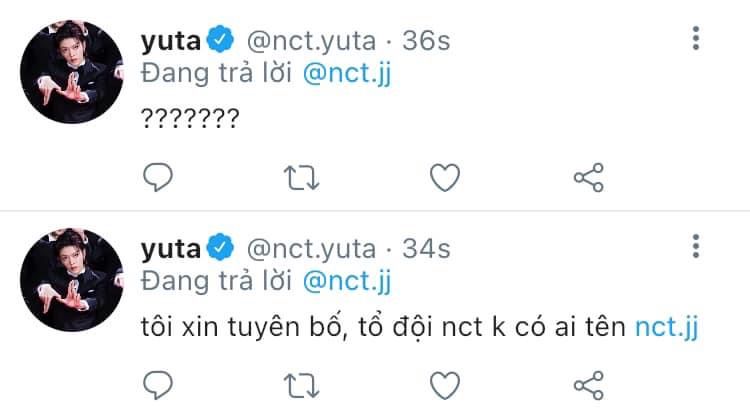Viewport: 750px width, 416px height.
Task: Reply to the "???????" tweet
Action: tap(158, 178)
